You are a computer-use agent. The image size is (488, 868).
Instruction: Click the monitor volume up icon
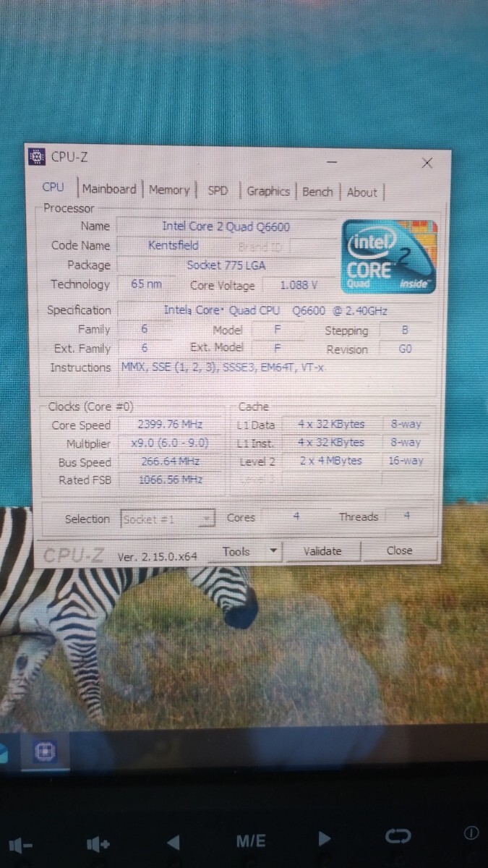coord(98,843)
